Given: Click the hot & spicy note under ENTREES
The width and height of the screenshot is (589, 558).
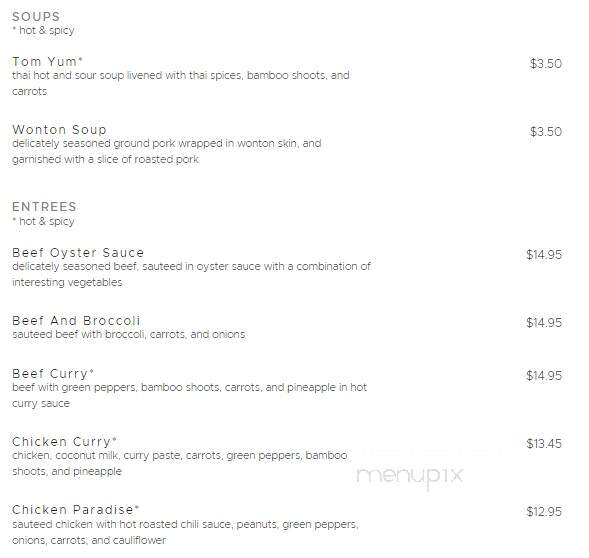Looking at the screenshot, I should tap(43, 221).
